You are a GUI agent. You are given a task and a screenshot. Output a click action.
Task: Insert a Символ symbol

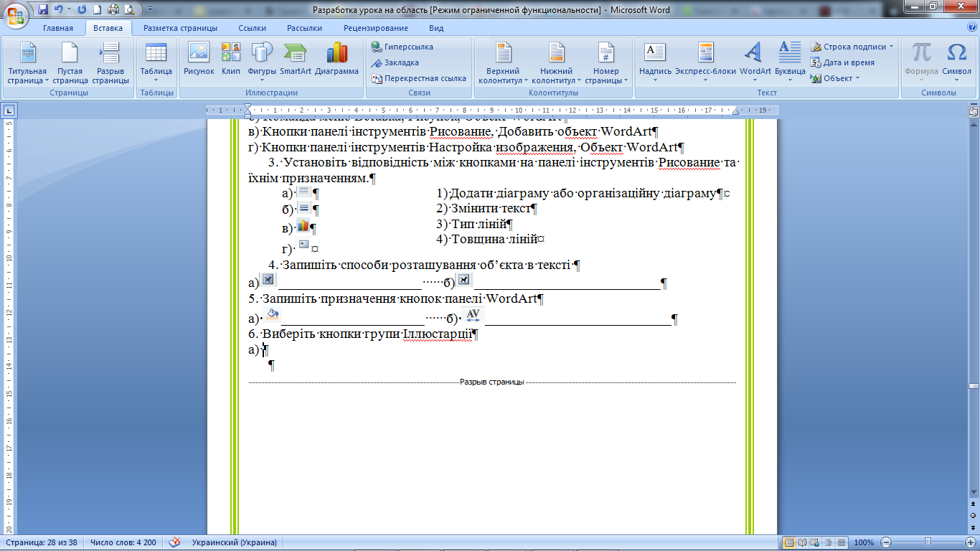[957, 64]
